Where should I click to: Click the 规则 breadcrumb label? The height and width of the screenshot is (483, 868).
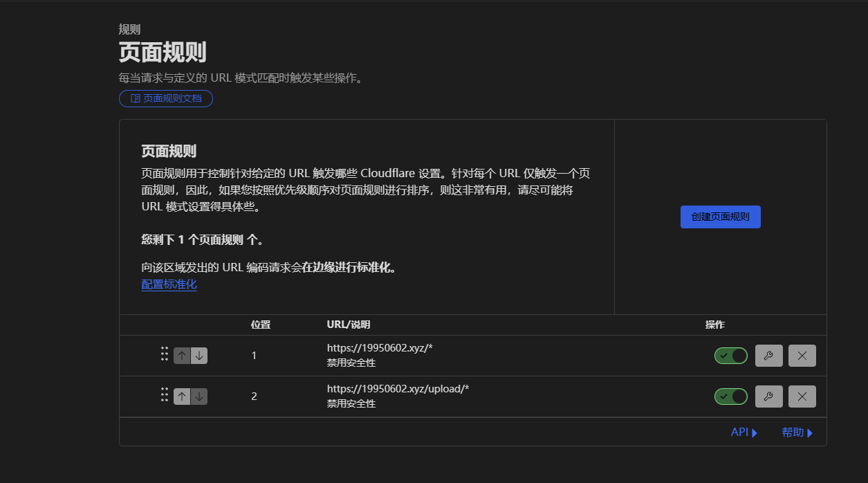click(129, 29)
